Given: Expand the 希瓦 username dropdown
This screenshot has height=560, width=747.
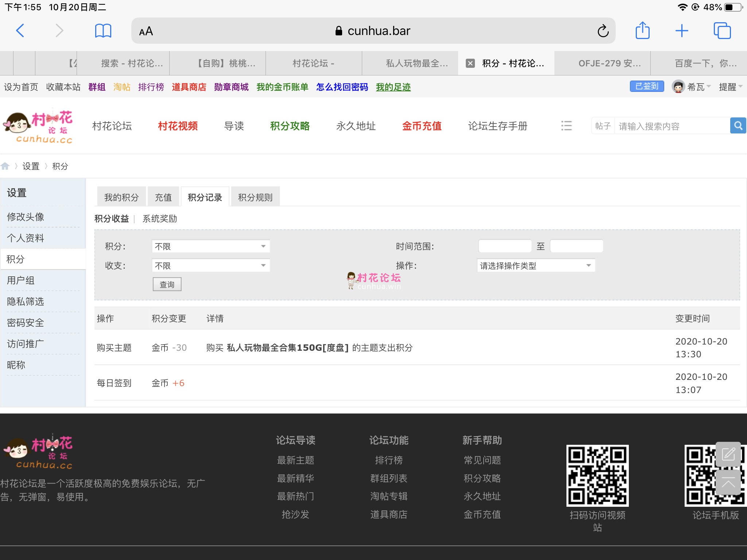Looking at the screenshot, I should pos(699,87).
